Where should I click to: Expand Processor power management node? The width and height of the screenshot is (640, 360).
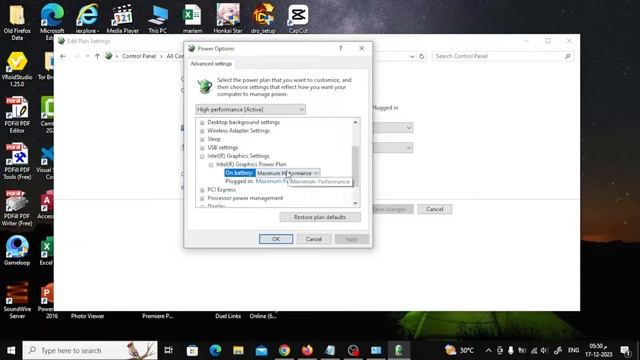202,198
